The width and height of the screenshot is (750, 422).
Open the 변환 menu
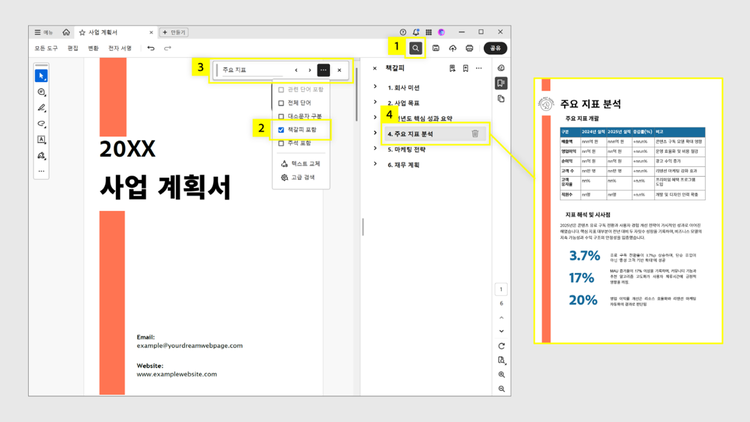(93, 48)
